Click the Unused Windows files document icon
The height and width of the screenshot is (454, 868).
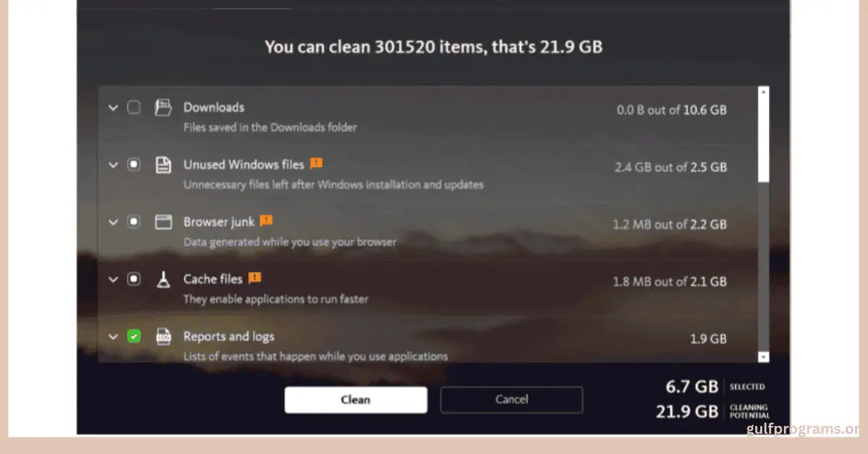[163, 165]
